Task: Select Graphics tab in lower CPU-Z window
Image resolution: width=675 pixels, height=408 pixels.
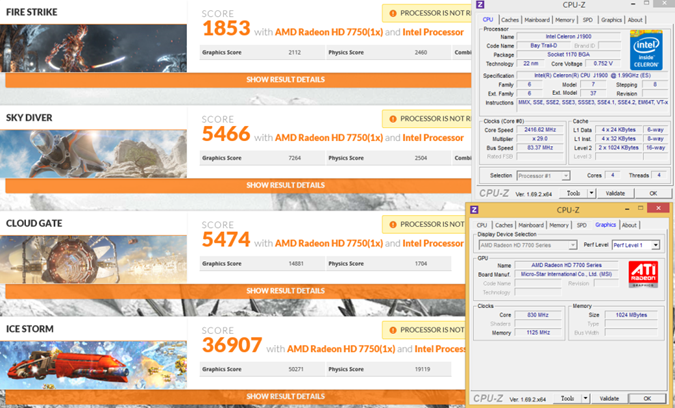Action: pyautogui.click(x=605, y=225)
